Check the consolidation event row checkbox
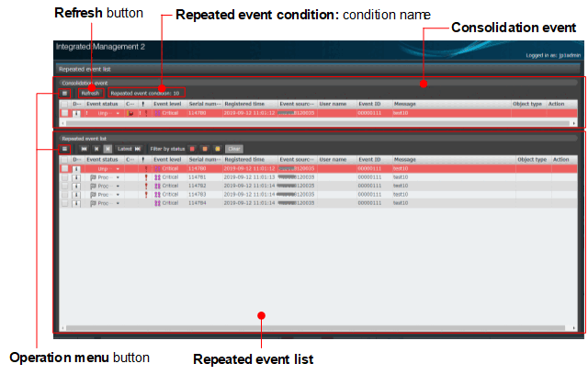 pyautogui.click(x=65, y=113)
